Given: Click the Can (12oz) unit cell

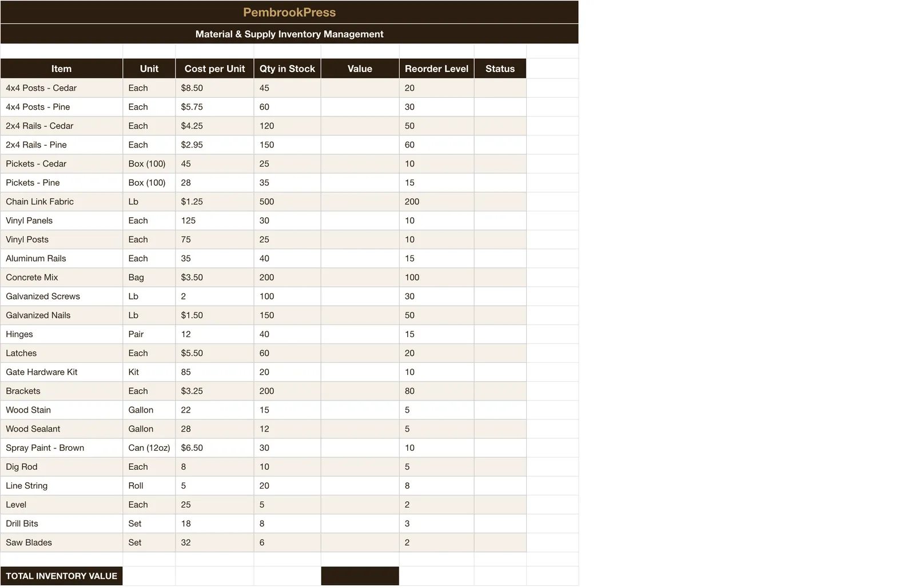Looking at the screenshot, I should pyautogui.click(x=149, y=448).
